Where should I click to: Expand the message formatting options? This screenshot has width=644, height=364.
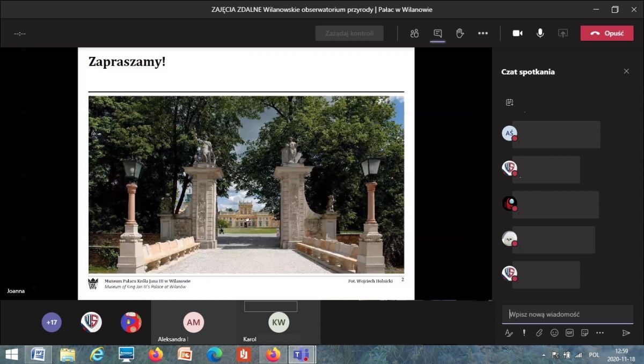click(509, 333)
